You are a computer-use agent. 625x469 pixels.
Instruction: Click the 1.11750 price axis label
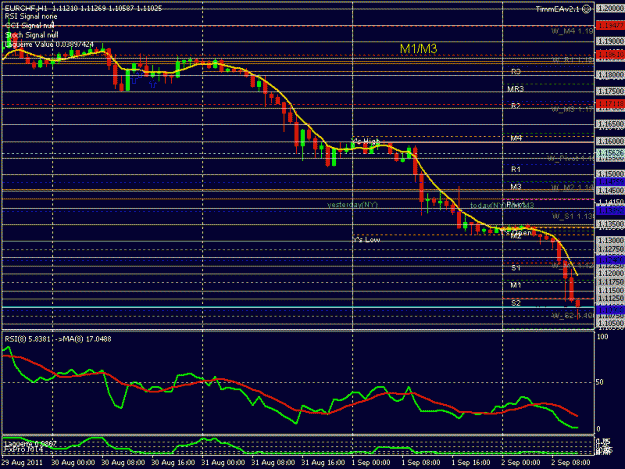610,282
